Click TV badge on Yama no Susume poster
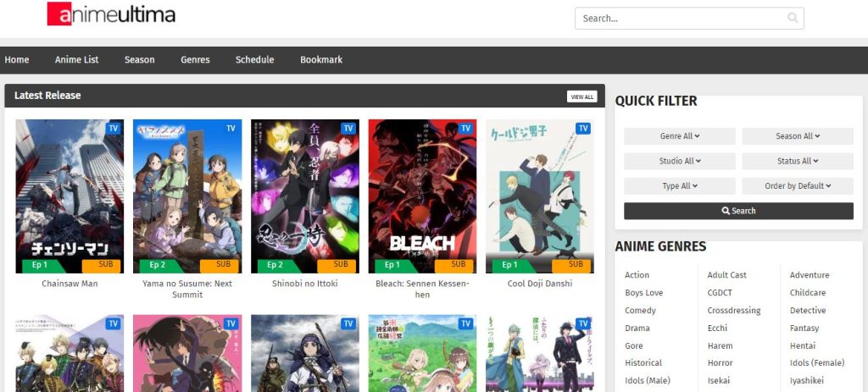868x392 pixels. [231, 129]
